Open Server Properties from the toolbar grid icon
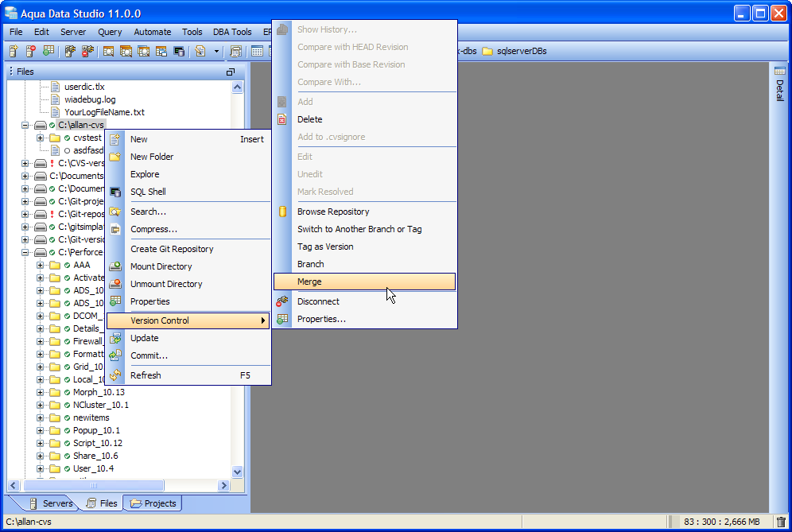Screen dimensions: 792x532 pyautogui.click(x=49, y=51)
